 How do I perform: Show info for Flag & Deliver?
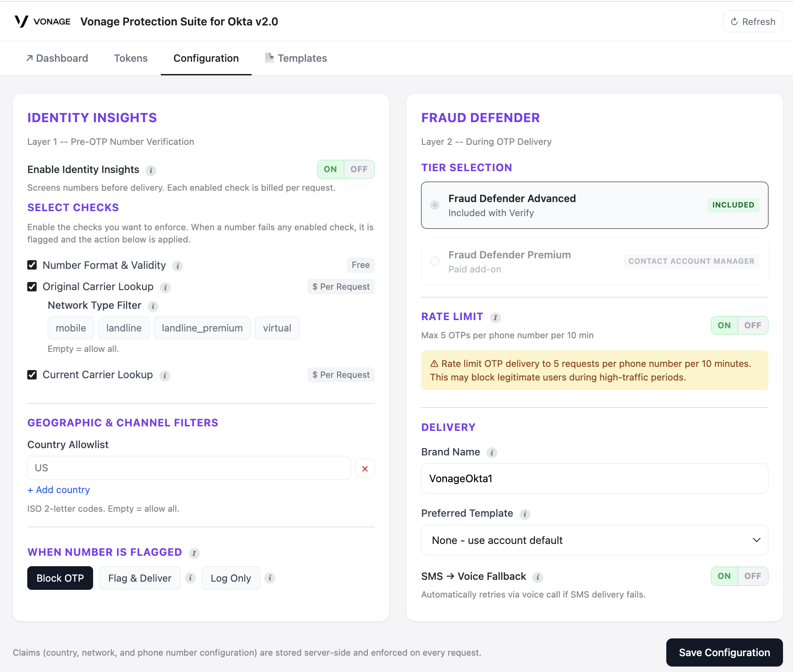[x=190, y=578]
